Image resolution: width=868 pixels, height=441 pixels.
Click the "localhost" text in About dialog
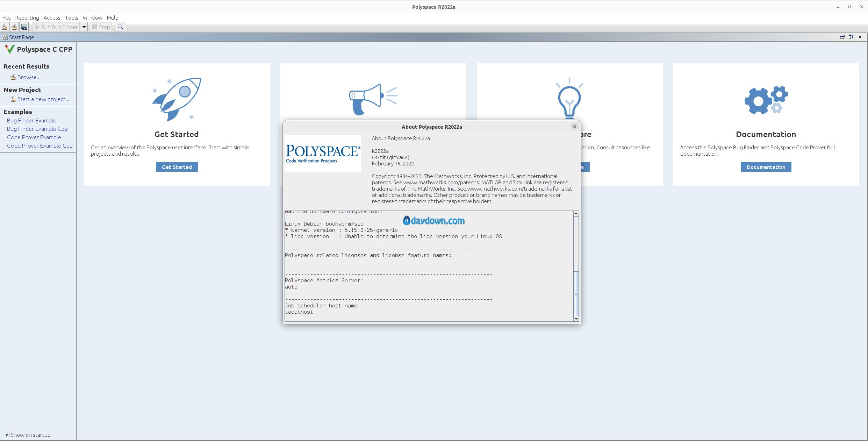pos(299,312)
